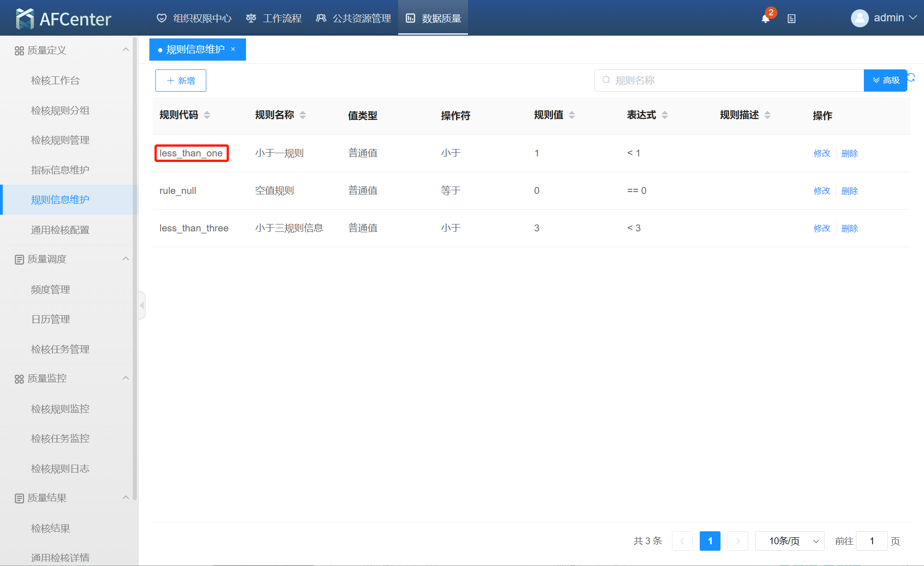Click 修改 for rule_null row
This screenshot has height=566, width=924.
click(x=822, y=191)
